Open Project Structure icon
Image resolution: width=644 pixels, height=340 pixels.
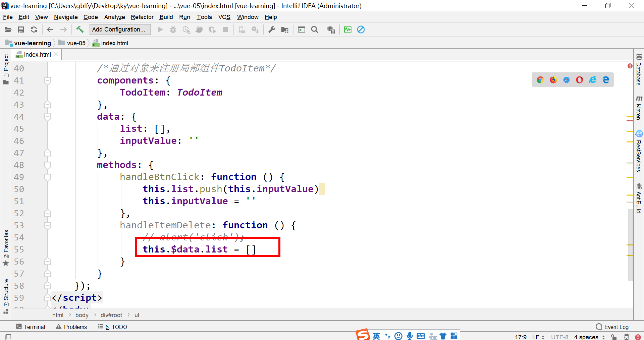(285, 30)
